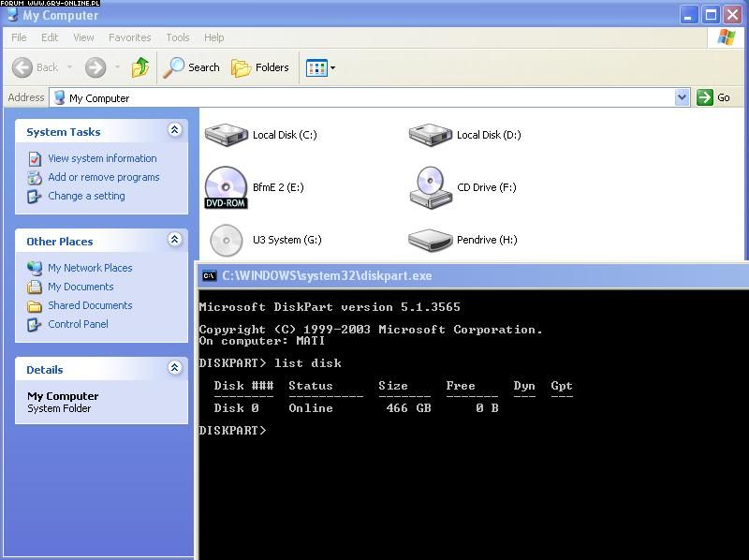Open the View menu
749x560 pixels.
point(83,37)
